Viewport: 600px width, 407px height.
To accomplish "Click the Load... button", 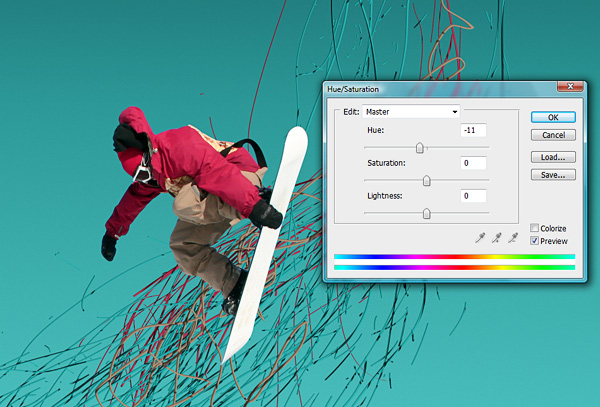I will pos(553,157).
